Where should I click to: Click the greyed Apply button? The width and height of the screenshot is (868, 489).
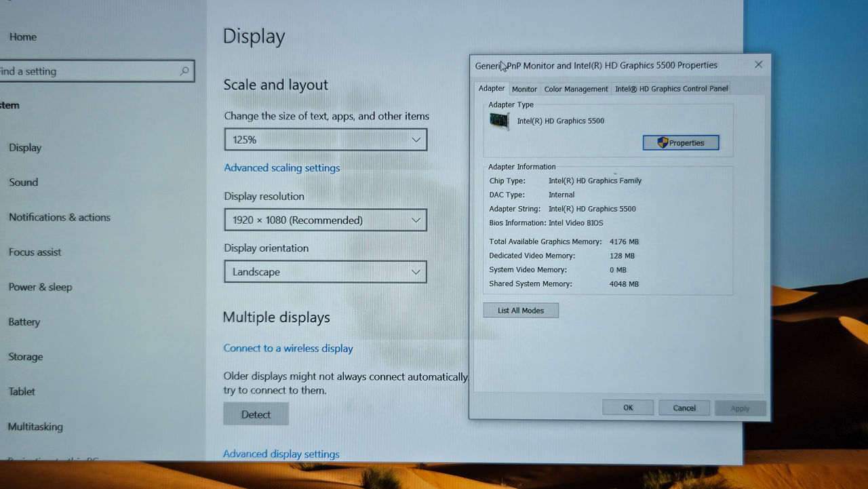click(740, 408)
